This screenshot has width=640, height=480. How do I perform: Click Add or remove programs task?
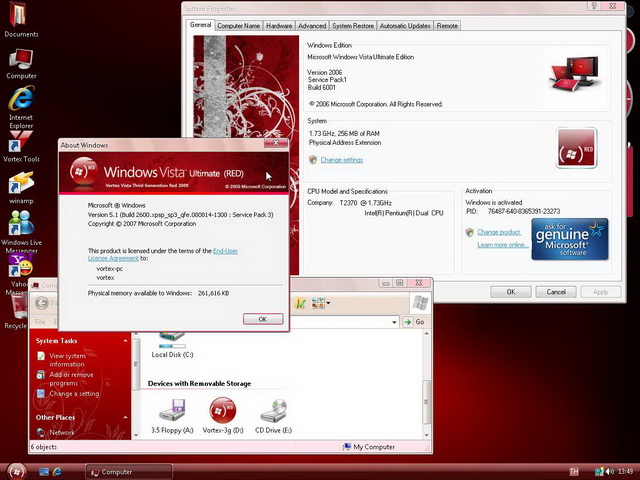pyautogui.click(x=71, y=379)
